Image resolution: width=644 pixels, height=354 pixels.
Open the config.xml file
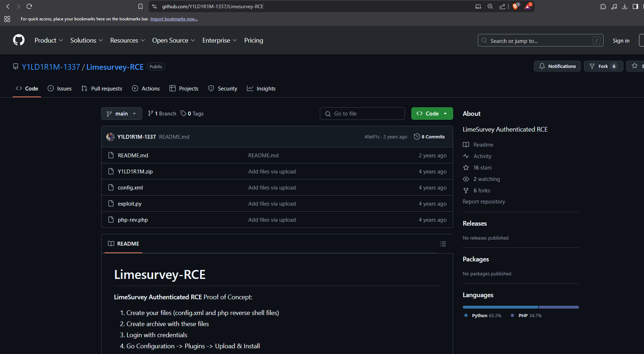[x=130, y=187]
